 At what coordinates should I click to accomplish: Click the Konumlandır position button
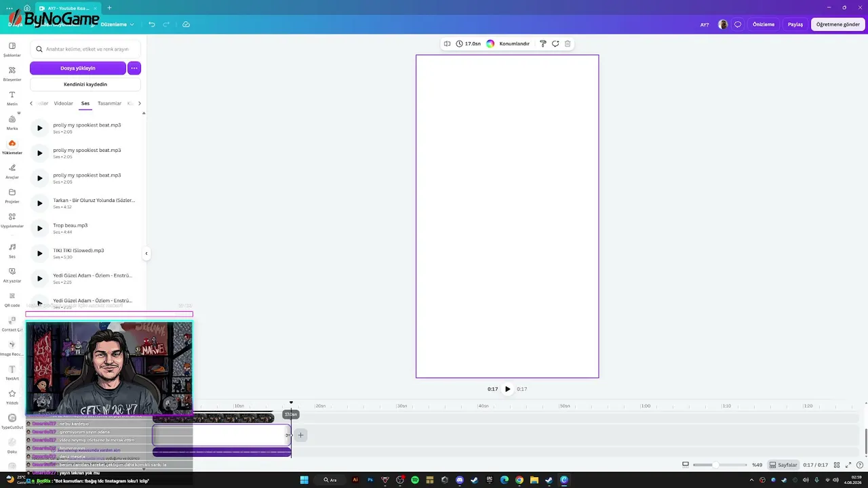(514, 43)
